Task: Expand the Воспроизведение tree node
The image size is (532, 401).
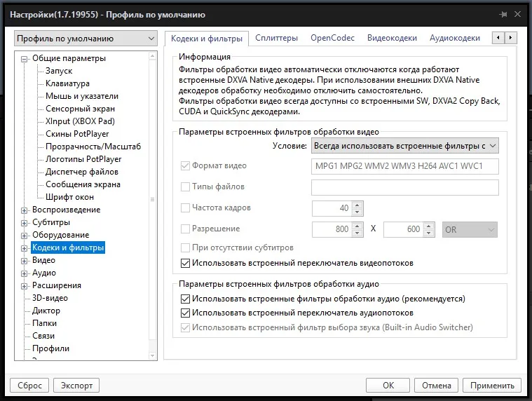Action: 24,210
